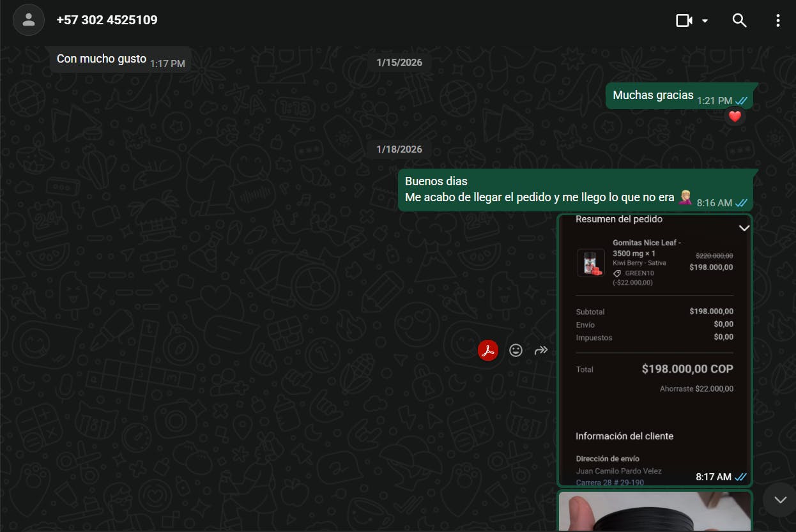Open the contact's profile avatar

[29, 20]
